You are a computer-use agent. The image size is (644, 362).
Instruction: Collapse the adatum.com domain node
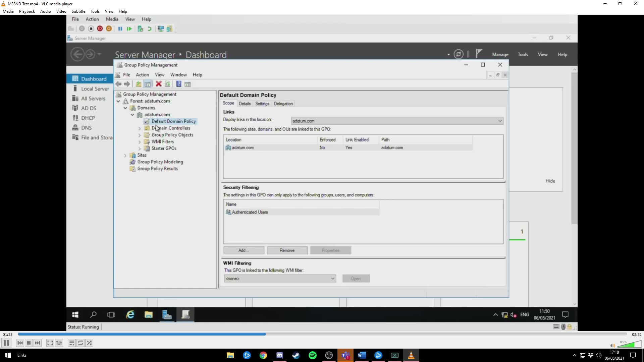132,115
